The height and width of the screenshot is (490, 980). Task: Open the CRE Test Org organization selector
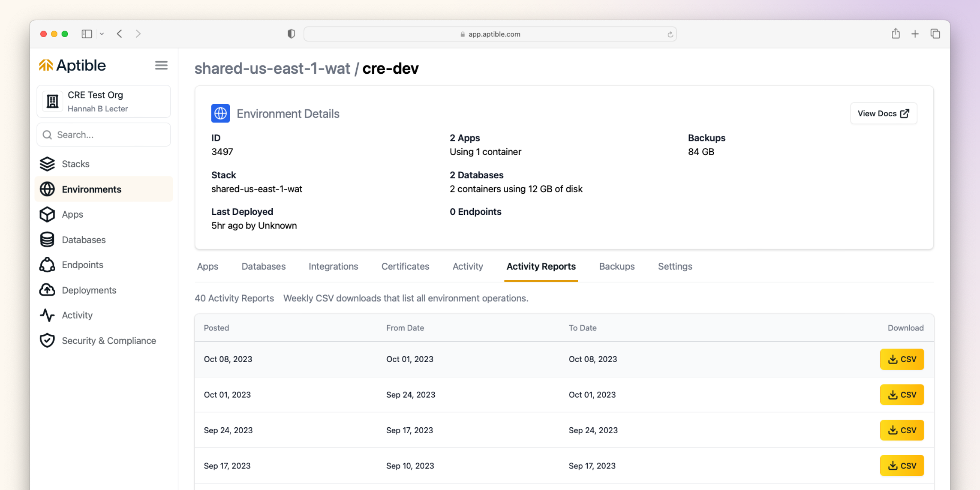tap(104, 102)
